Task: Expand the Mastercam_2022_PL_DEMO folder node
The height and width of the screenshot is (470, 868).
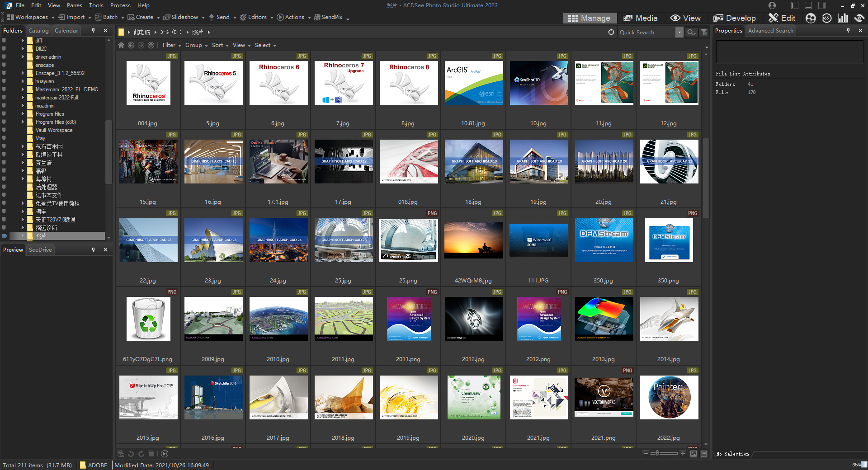Action: 23,89
